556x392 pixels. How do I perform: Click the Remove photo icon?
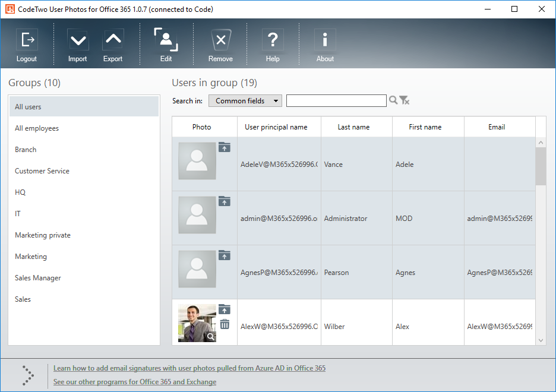pyautogui.click(x=220, y=45)
